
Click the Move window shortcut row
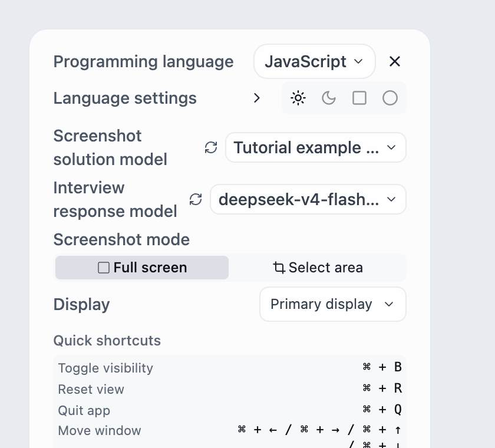230,436
